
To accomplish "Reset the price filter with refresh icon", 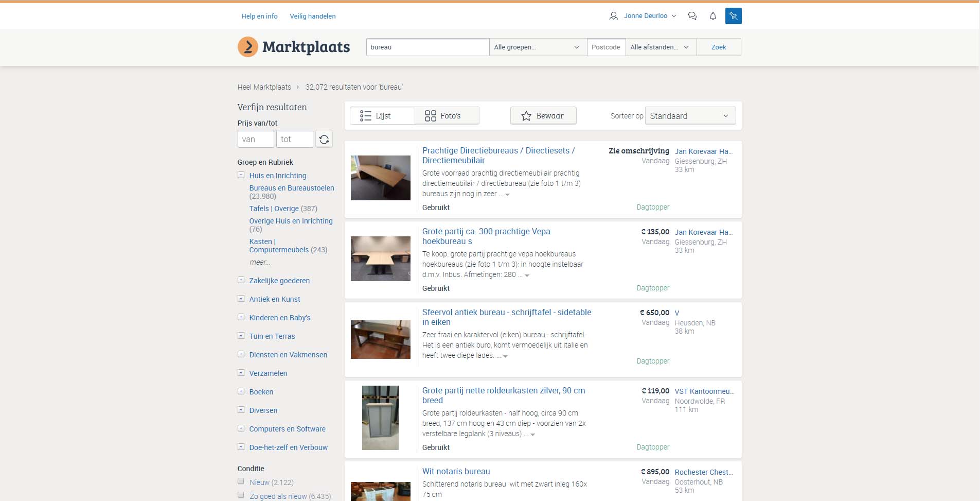I will 324,139.
